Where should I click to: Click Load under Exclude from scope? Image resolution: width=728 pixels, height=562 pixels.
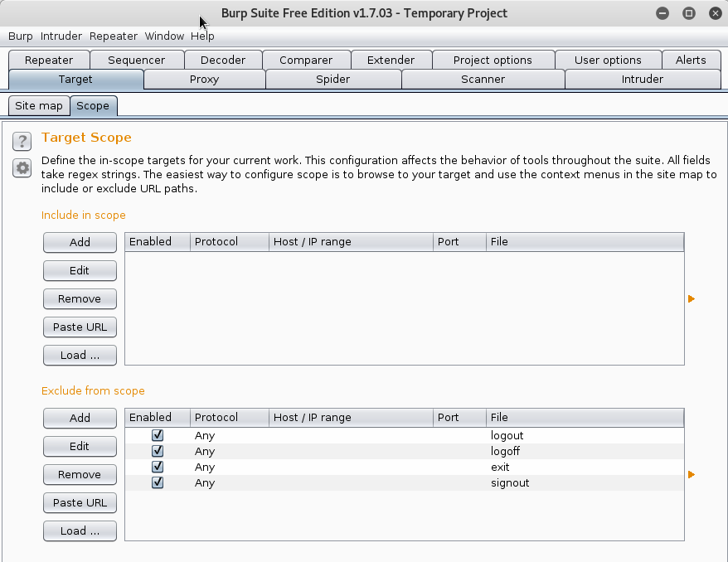click(80, 531)
